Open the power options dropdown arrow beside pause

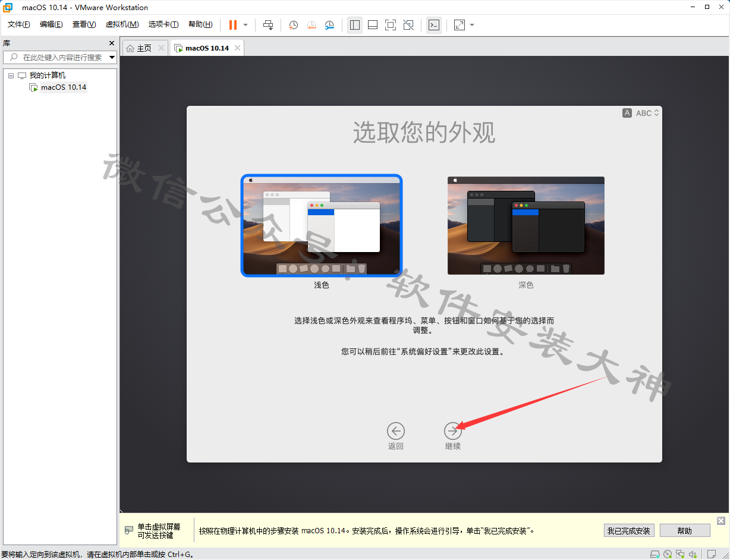click(246, 25)
